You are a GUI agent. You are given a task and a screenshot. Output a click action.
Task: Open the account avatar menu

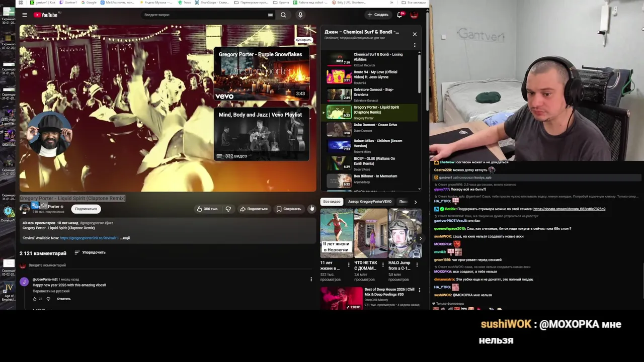tap(414, 15)
